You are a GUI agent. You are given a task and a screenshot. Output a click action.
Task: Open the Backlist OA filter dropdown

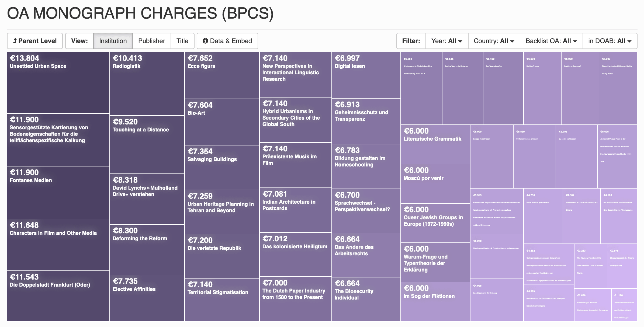551,41
